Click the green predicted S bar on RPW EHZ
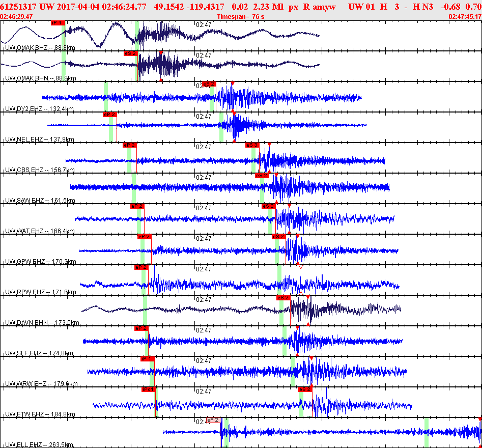 (x=279, y=279)
